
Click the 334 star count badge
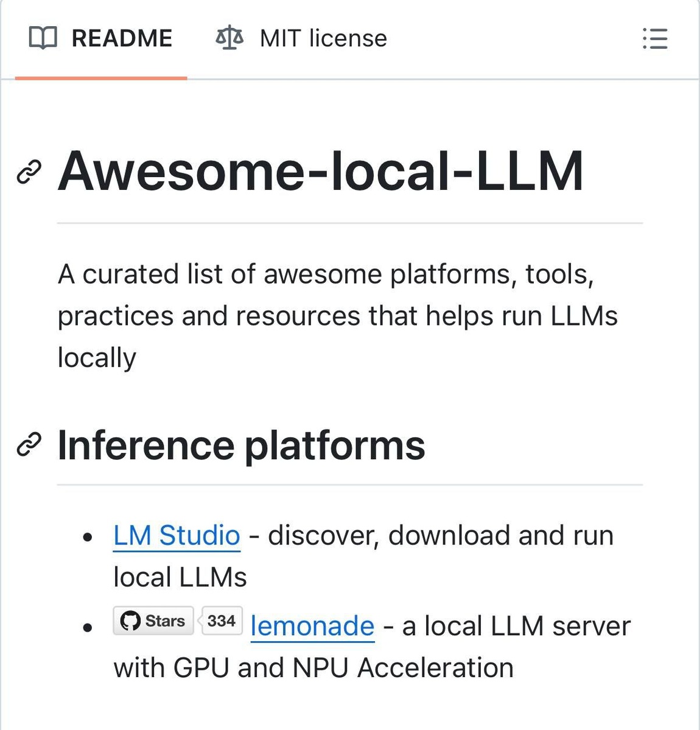coord(221,620)
